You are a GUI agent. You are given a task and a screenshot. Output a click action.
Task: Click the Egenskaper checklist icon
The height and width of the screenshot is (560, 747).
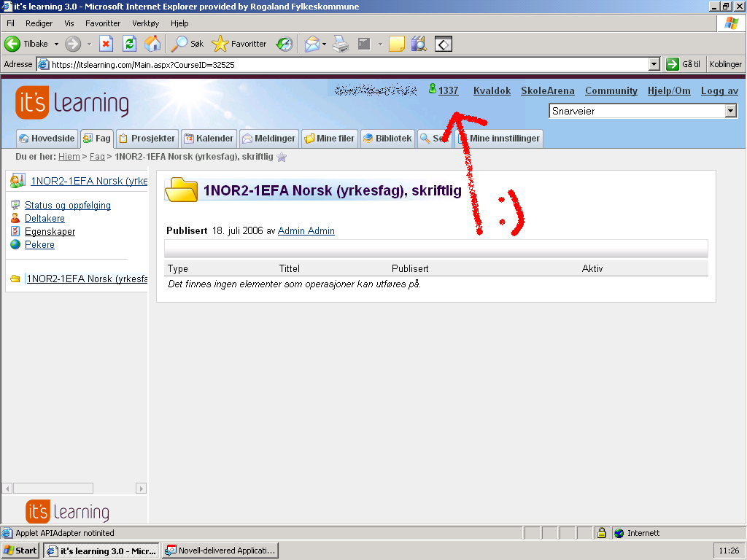coord(16,231)
